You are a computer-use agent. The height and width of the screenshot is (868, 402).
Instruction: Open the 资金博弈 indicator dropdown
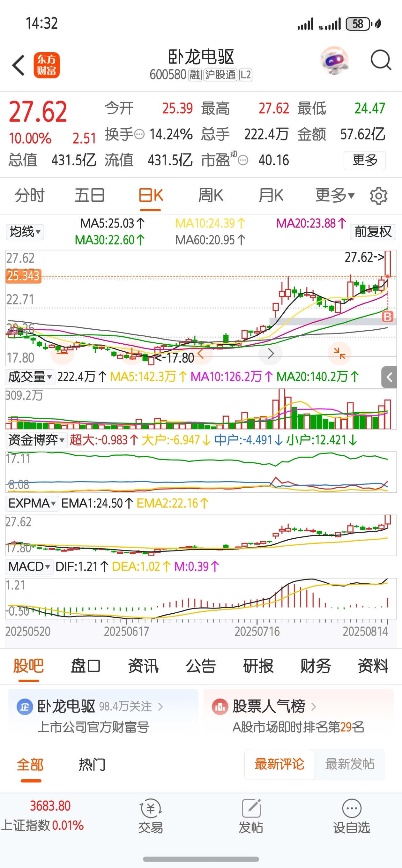[36, 440]
